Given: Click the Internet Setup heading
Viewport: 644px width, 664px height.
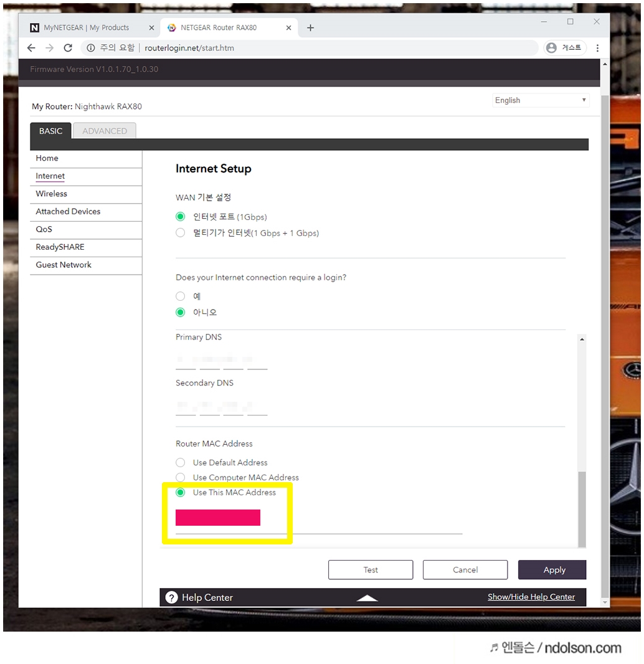Looking at the screenshot, I should pos(214,169).
